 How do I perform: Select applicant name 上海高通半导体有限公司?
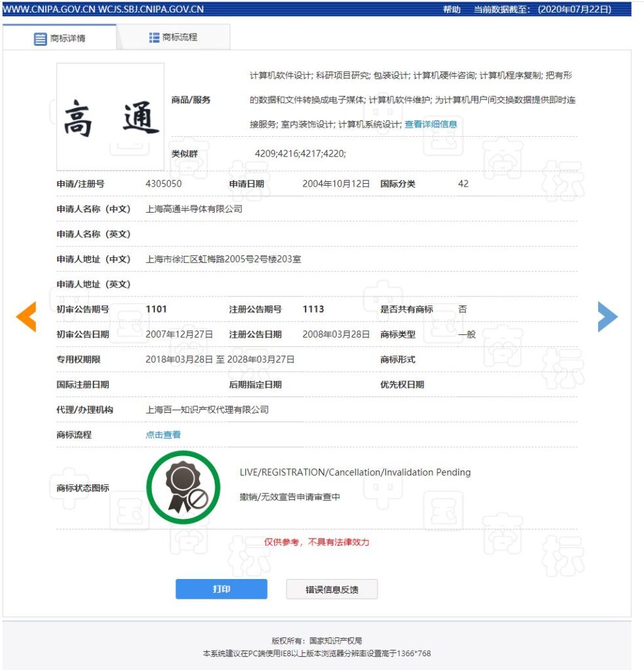pos(194,209)
